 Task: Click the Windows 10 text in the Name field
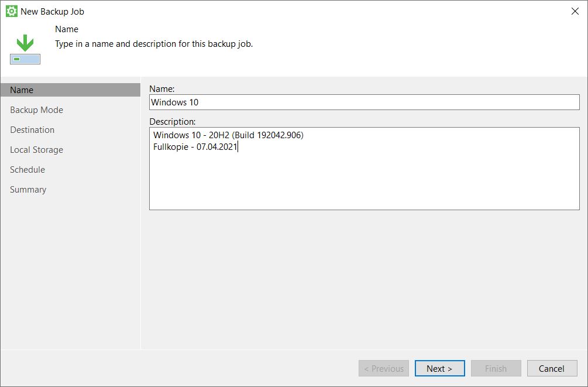coord(174,102)
